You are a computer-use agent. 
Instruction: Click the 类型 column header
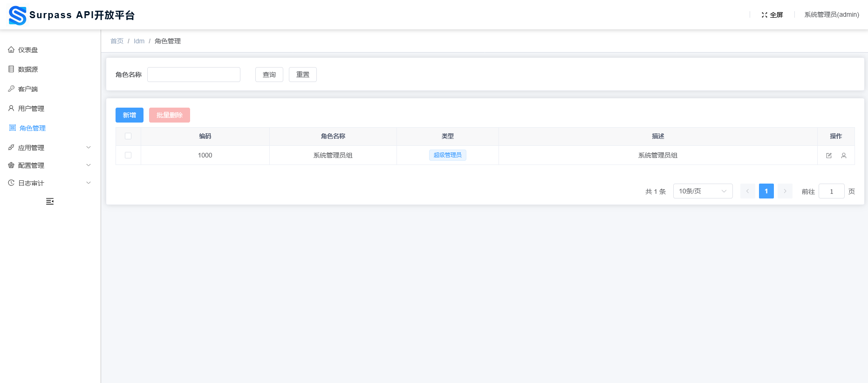[x=448, y=136]
